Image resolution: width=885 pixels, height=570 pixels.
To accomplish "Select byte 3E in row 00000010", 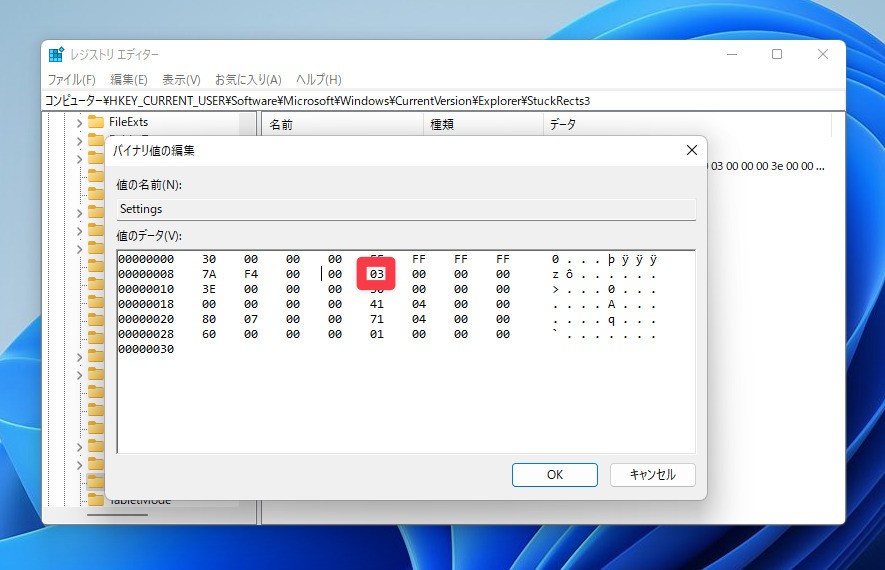I will 209,289.
